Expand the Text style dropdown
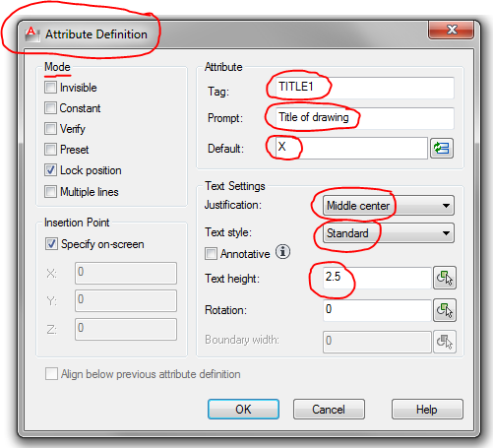493x448 pixels. point(389,233)
